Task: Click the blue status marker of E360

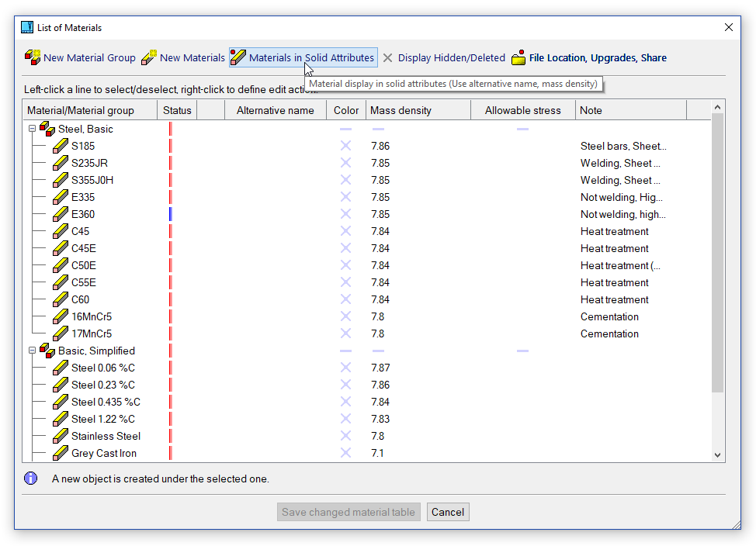Action: [170, 214]
